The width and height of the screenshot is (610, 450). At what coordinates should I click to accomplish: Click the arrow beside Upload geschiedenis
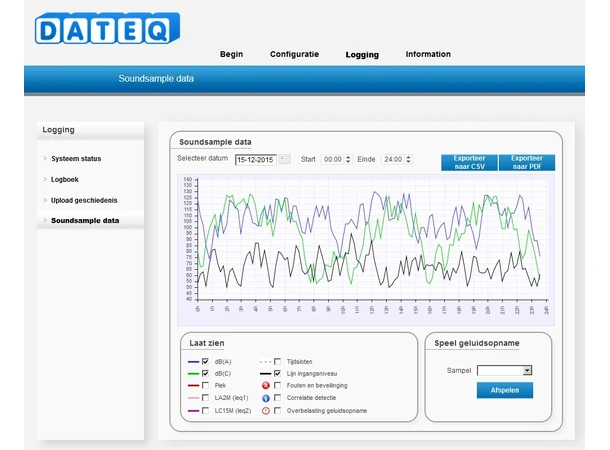pos(45,200)
